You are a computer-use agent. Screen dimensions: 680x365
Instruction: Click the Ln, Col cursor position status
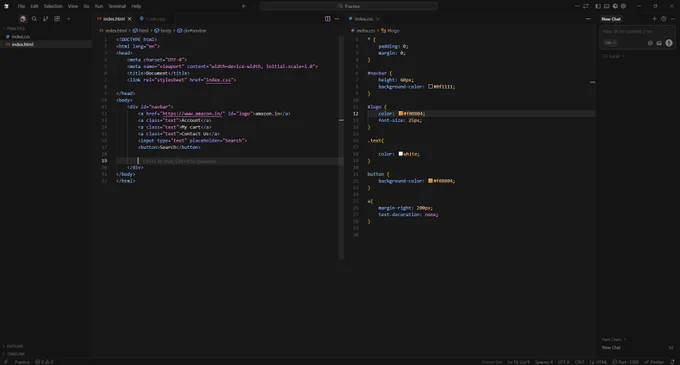pyautogui.click(x=518, y=362)
